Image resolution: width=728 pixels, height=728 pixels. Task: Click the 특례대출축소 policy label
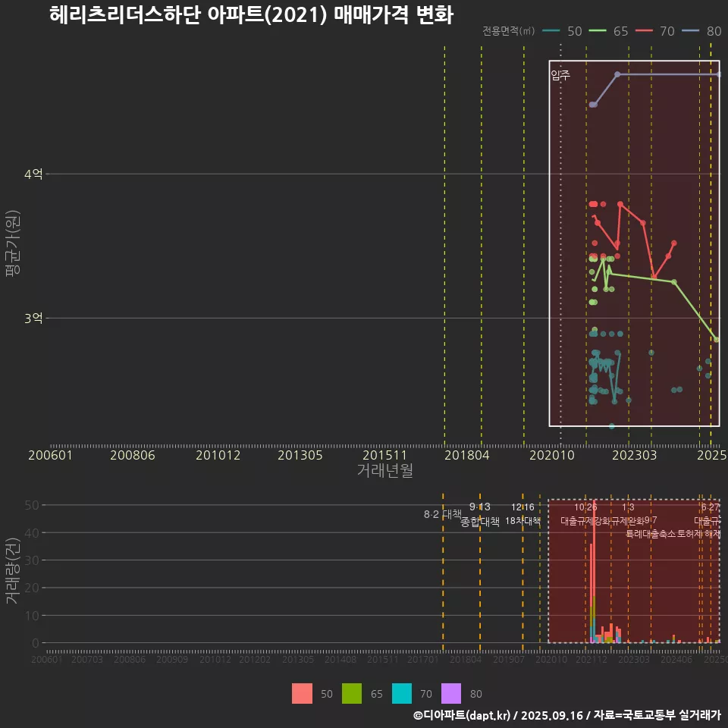click(x=651, y=534)
